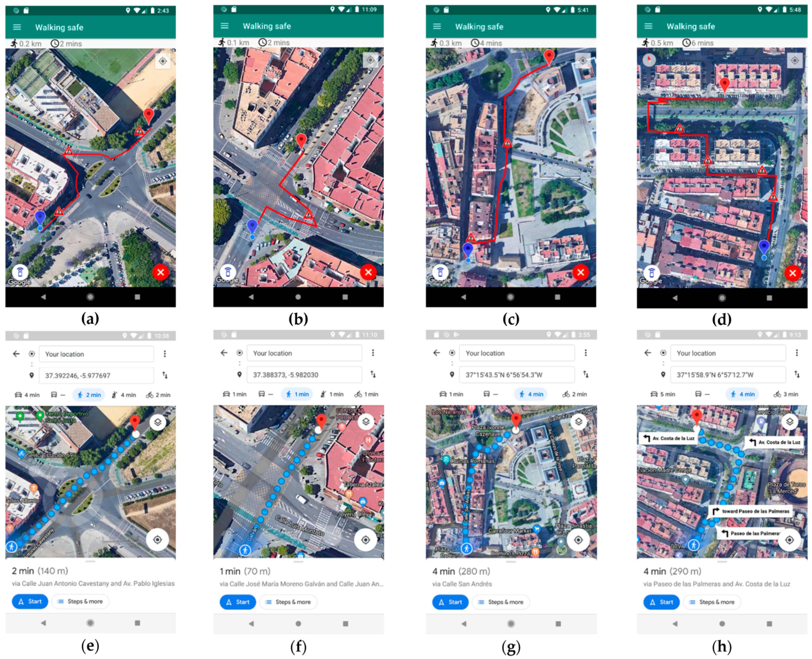Tap swap arrows beside 37.388373, -5.982030 field
The width and height of the screenshot is (812, 659).
pos(373,374)
